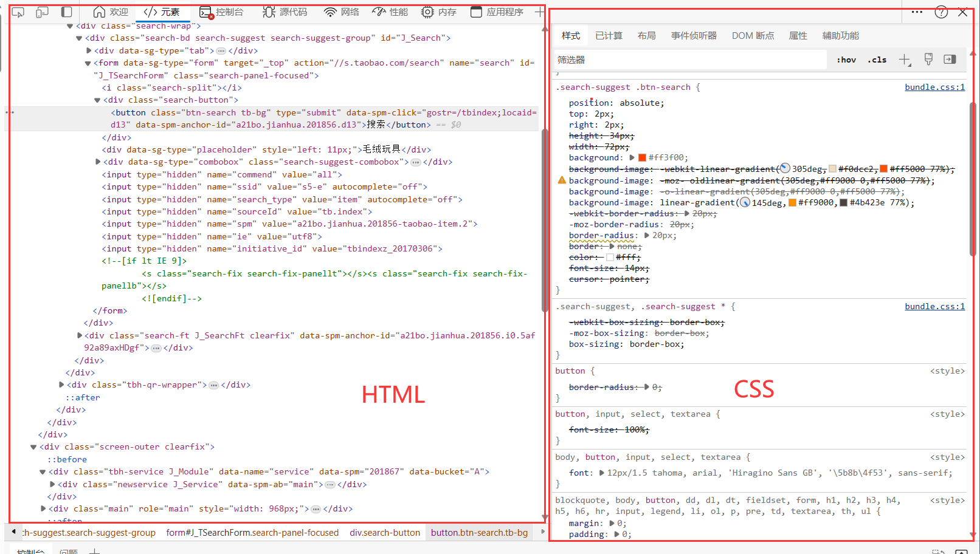
Task: Open the 事件侦听器 tab
Action: pos(694,36)
